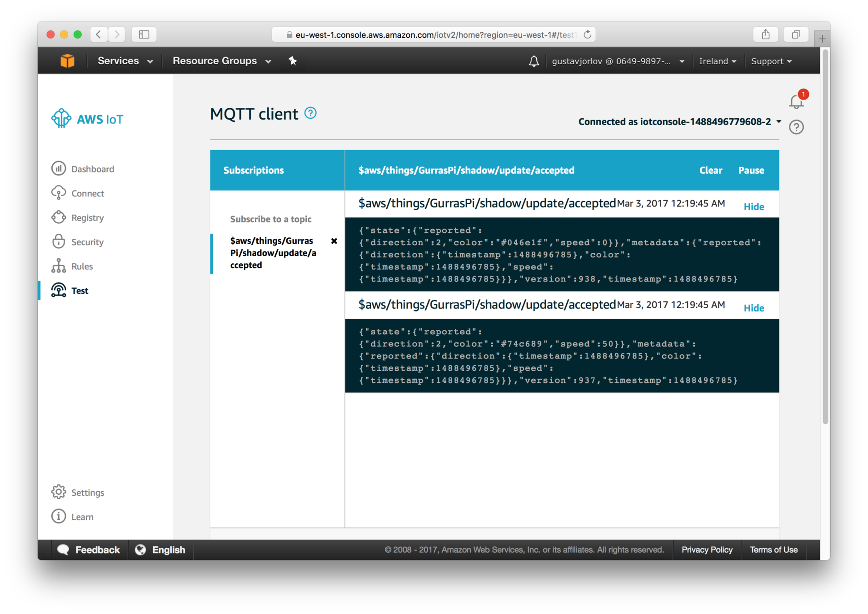
Task: Open the Ireland region dropdown
Action: 718,61
